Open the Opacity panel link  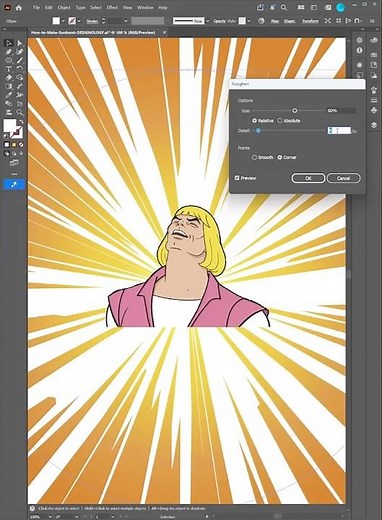pos(219,21)
